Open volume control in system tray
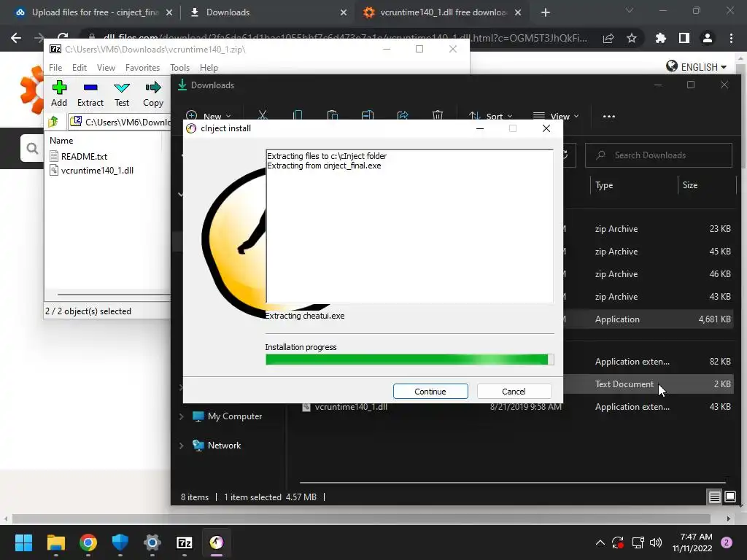This screenshot has width=747, height=560. click(x=656, y=542)
